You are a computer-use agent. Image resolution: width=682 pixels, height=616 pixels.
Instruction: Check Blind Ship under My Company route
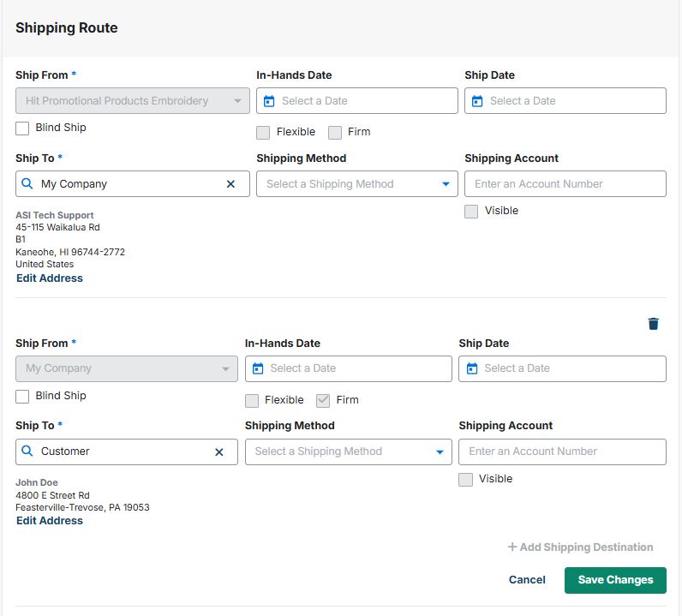pos(22,397)
